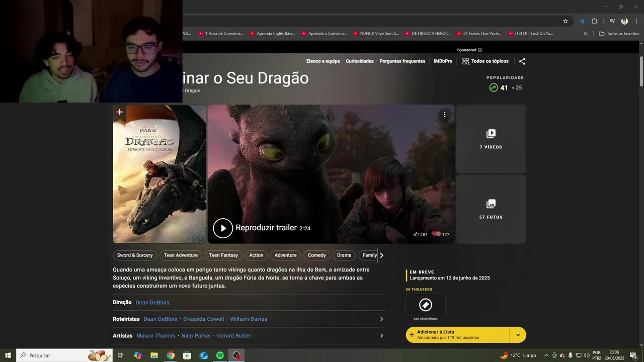Open the Windows Start menu
The height and width of the screenshot is (362, 644).
pos(8,355)
